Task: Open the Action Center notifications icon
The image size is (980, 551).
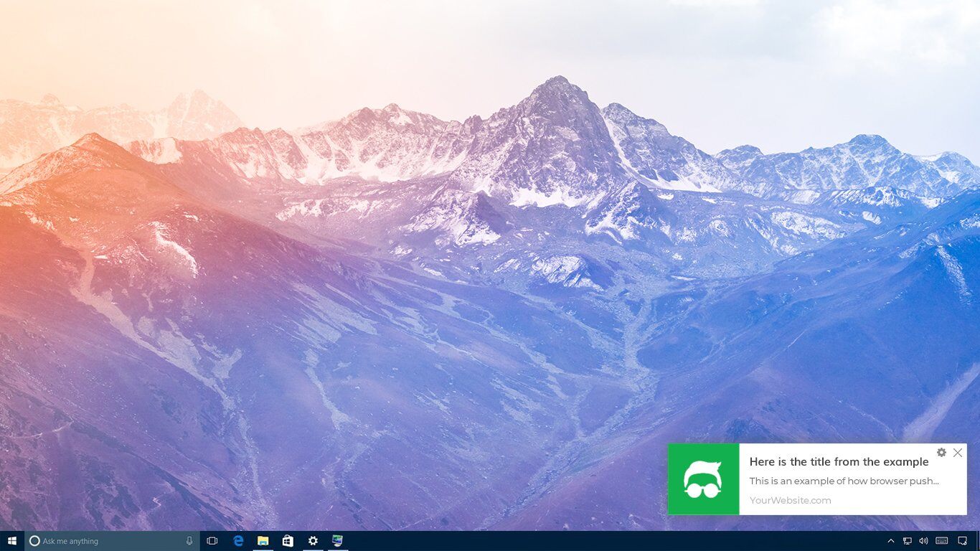Action: [963, 541]
